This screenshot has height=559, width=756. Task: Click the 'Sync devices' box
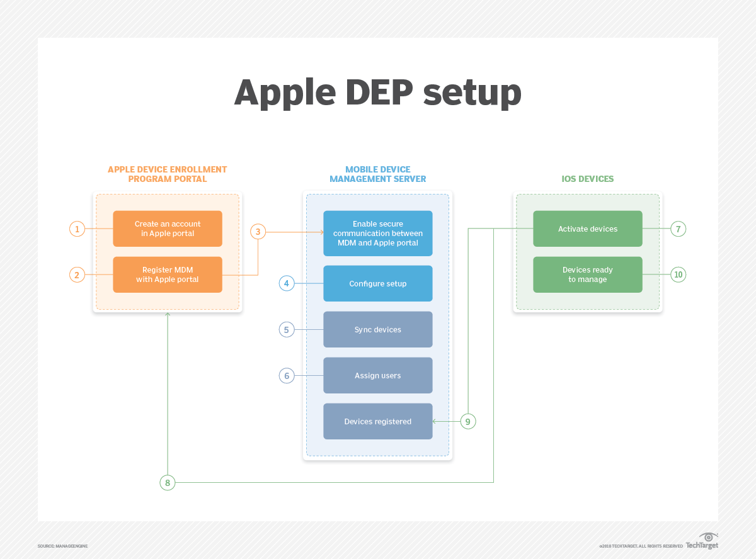pos(378,329)
